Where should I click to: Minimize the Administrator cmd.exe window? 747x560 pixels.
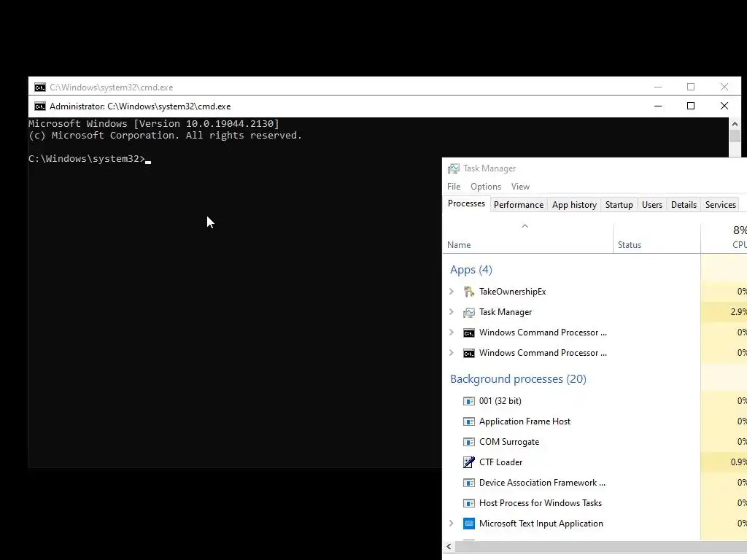658,106
